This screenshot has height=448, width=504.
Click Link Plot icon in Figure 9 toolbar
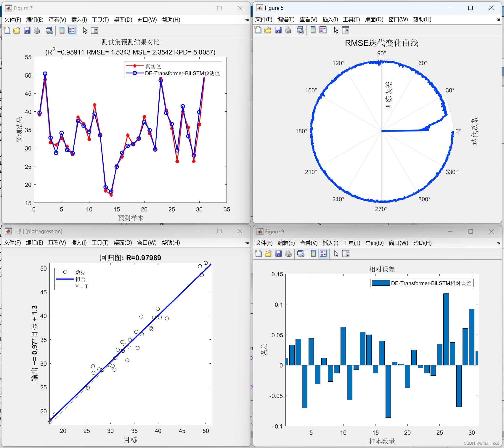[x=301, y=253]
